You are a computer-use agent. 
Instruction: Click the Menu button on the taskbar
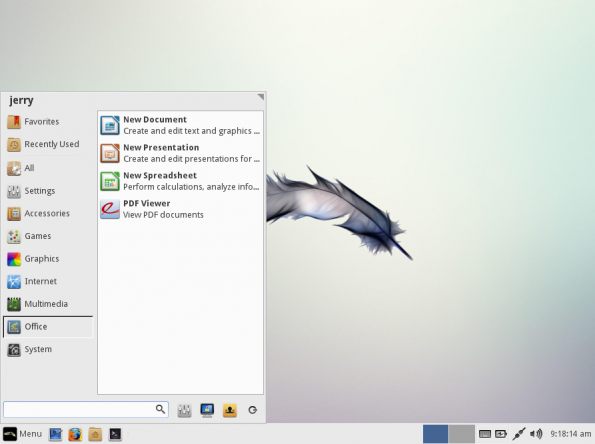[22, 434]
